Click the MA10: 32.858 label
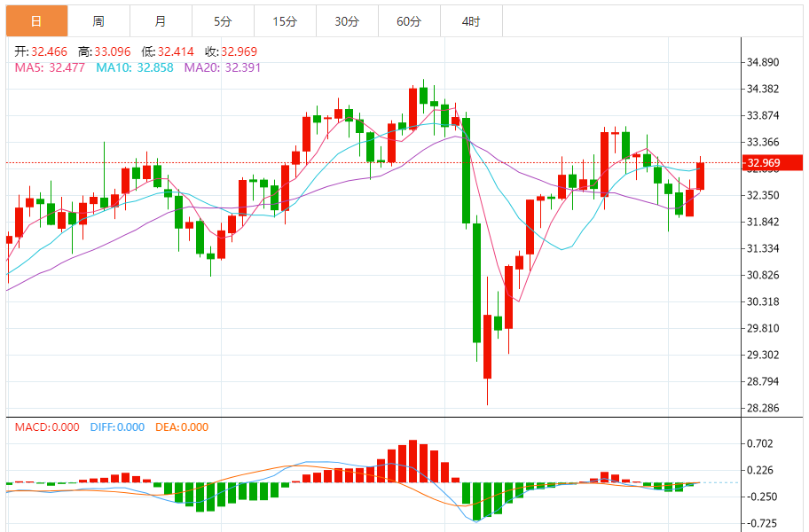The height and width of the screenshot is (532, 809). [x=135, y=67]
